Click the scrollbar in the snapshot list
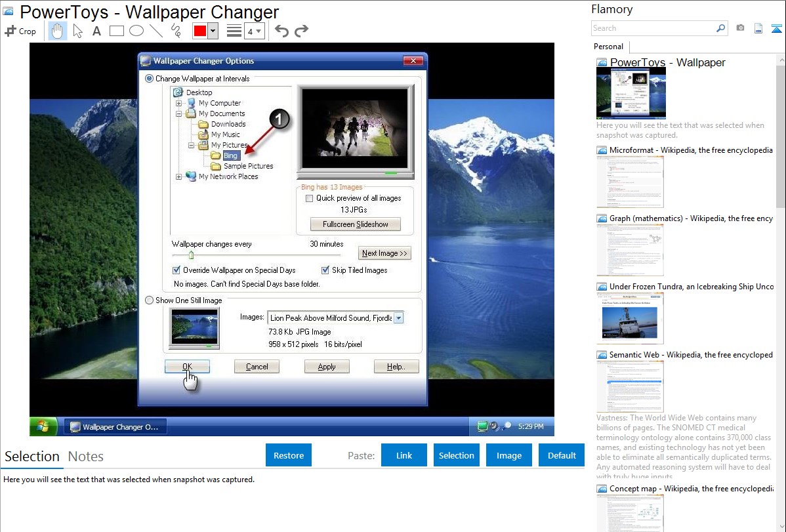The width and height of the screenshot is (786, 532). pos(781,135)
